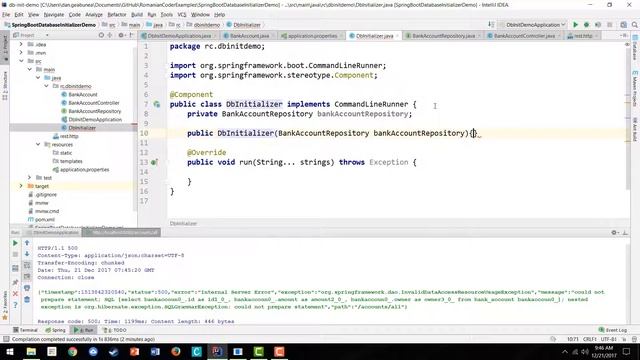640x360 pixels.
Task: Open the Build menu
Action: (137, 15)
